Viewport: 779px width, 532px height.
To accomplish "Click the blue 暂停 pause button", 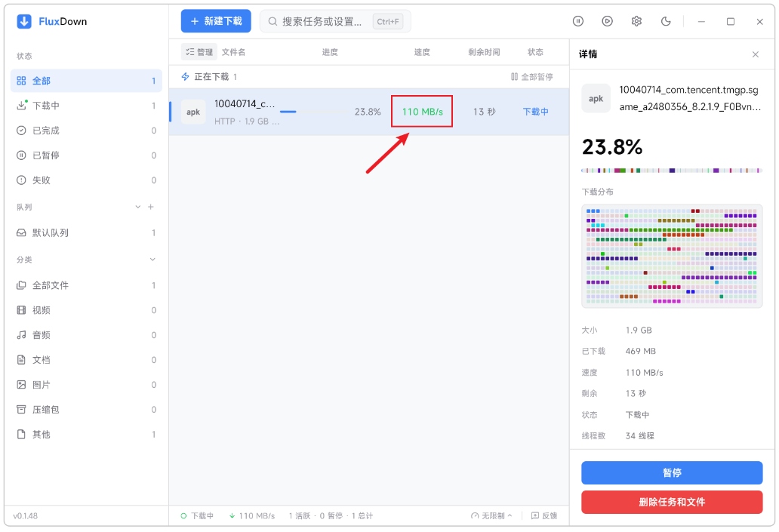I will (672, 472).
